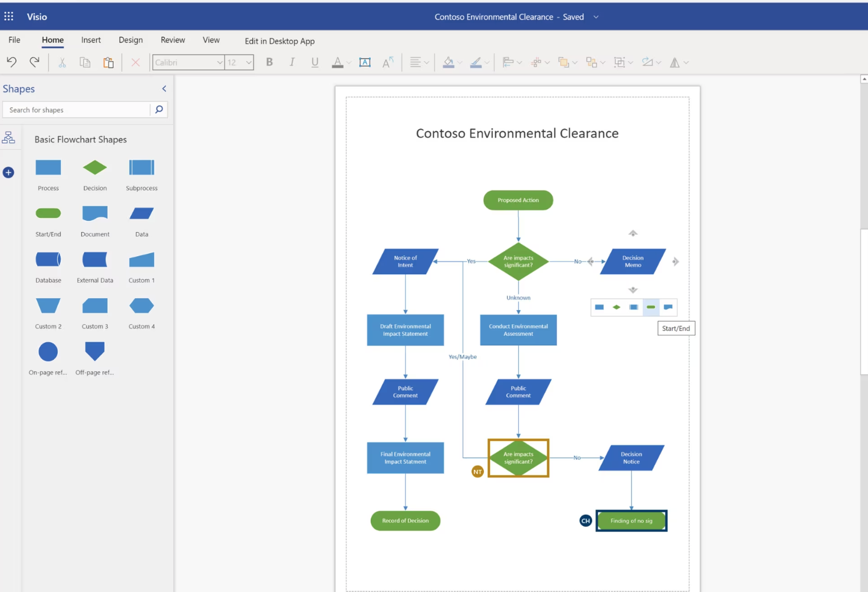
Task: Click the Undo arrow
Action: tap(11, 62)
